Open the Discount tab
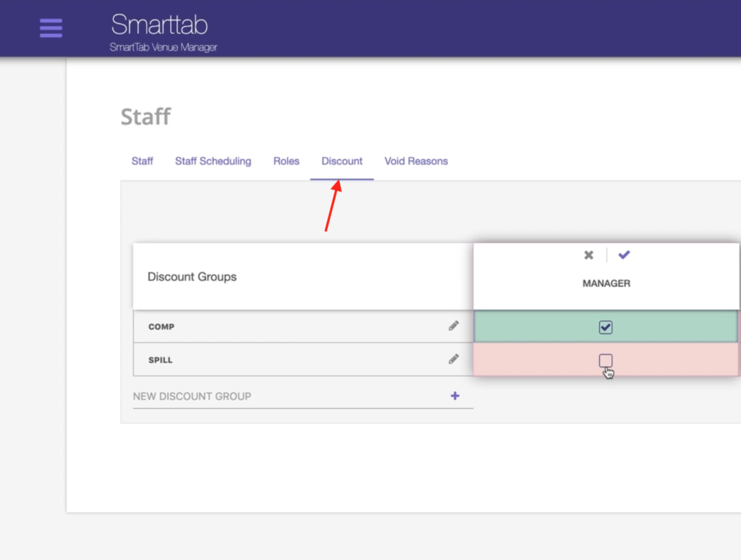 (342, 161)
